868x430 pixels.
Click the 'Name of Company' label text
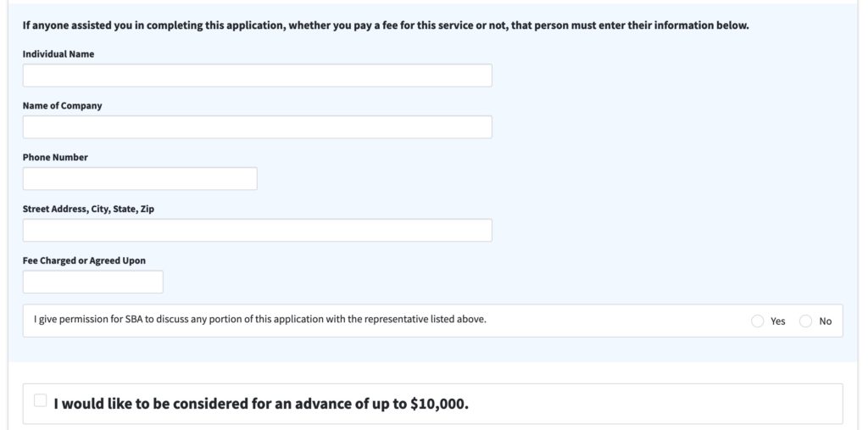click(x=62, y=106)
